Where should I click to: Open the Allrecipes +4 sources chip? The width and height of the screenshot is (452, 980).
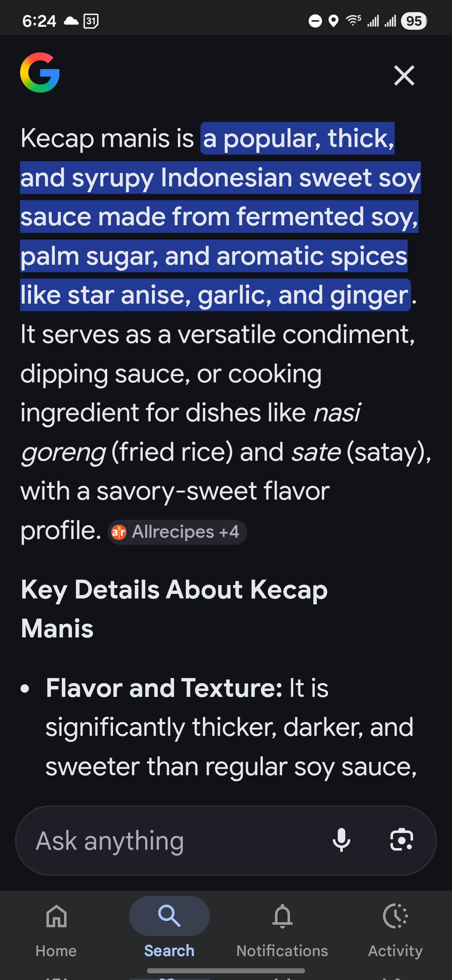pos(177,532)
